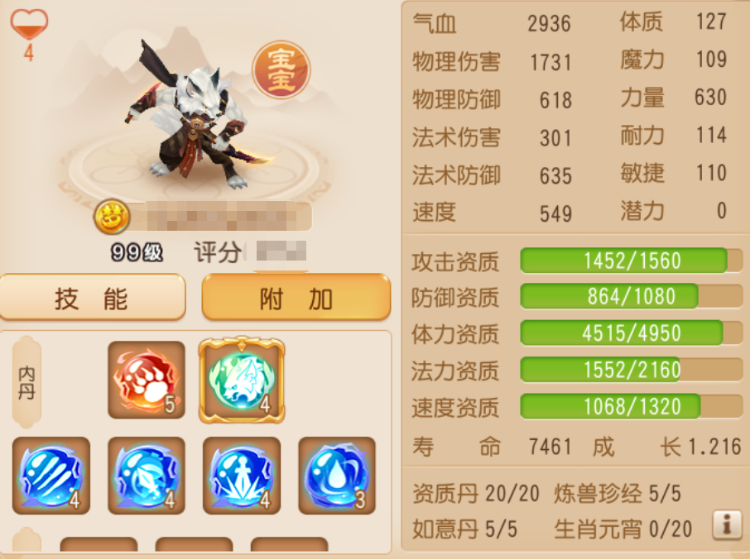Switch to the 附加 tab
Image resolution: width=750 pixels, height=560 pixels.
click(x=296, y=297)
